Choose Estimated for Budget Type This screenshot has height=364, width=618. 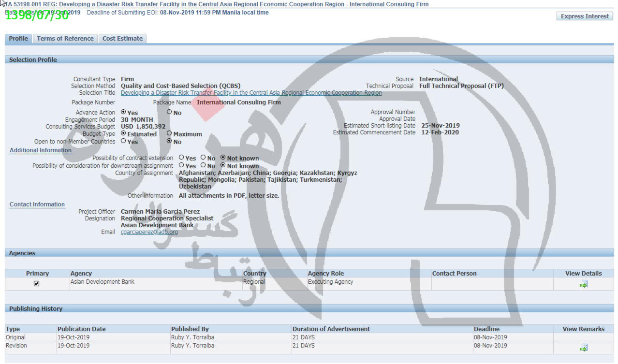(123, 133)
